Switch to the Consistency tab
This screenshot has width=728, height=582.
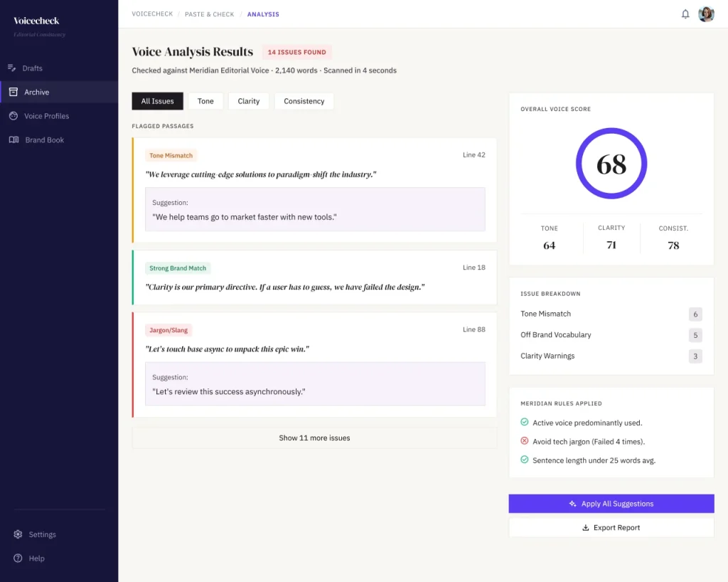pos(304,101)
